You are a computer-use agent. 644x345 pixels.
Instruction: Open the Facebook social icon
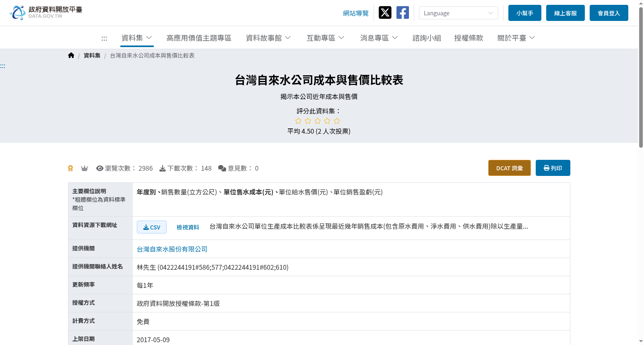[x=402, y=12]
